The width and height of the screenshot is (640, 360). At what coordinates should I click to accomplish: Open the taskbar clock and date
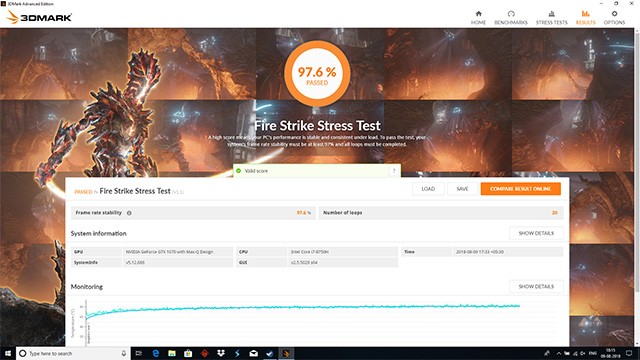pos(611,353)
